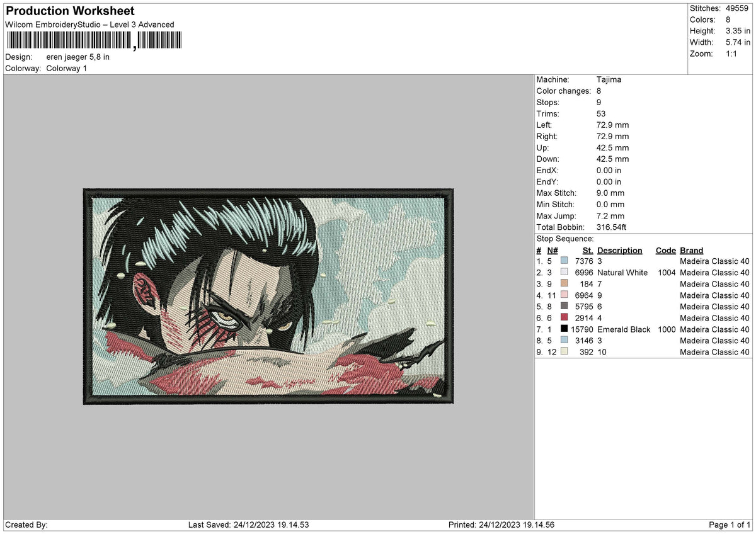This screenshot has height=534, width=756.
Task: Click the Total Bobbin value 316.54ft
Action: [612, 227]
